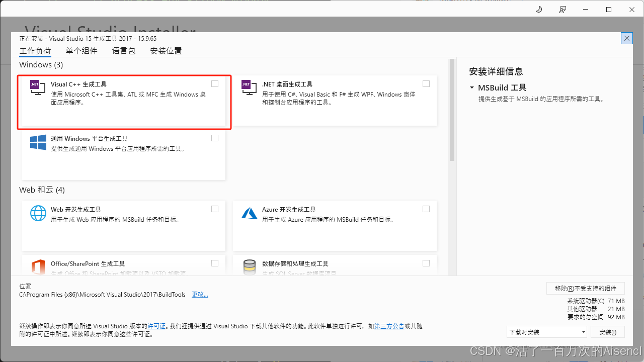Click the Office/SharePoint 生成工具 title text
644x362 pixels.
[x=88, y=264]
